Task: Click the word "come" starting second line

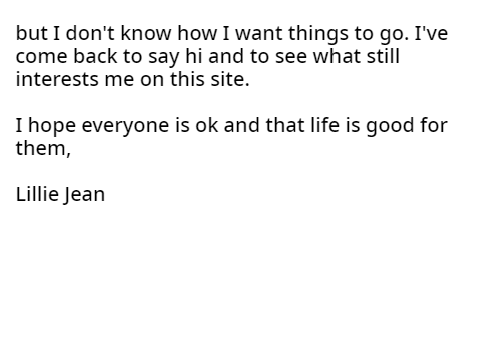Action: pos(41,56)
